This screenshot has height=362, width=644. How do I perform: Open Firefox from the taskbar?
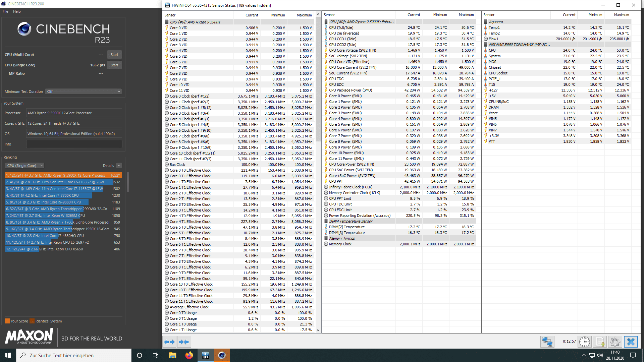[x=189, y=355]
